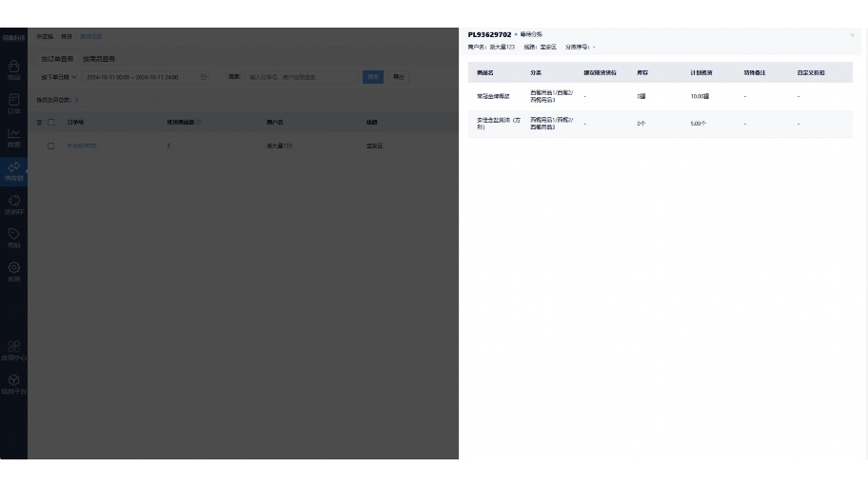Click 拣货商品数 column header
Screen dimensions: 868x487
coord(181,123)
